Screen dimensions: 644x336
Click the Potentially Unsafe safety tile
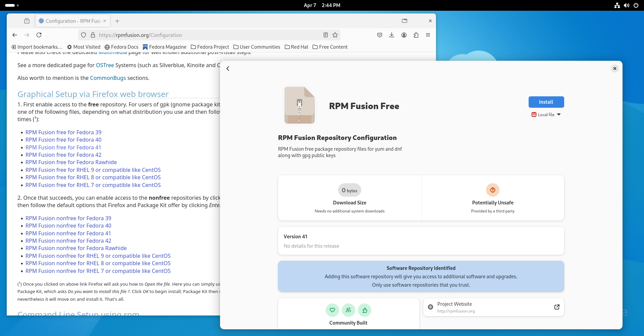[x=492, y=198]
